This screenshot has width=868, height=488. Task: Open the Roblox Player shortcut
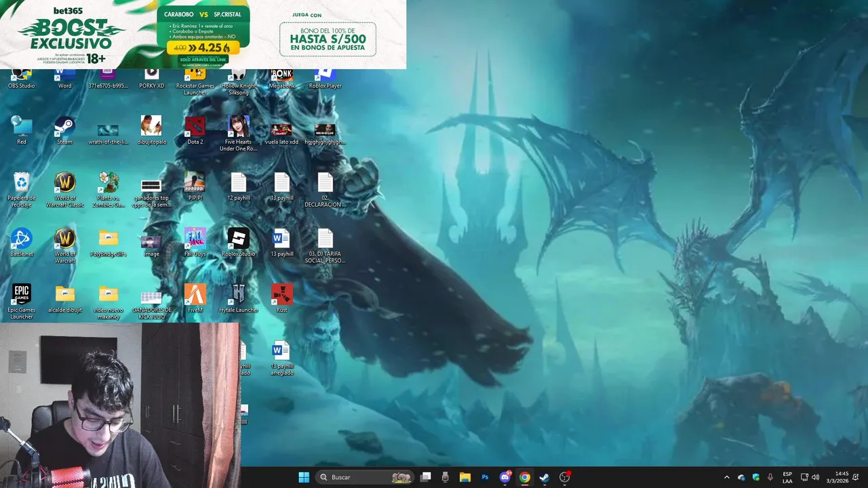(x=325, y=79)
